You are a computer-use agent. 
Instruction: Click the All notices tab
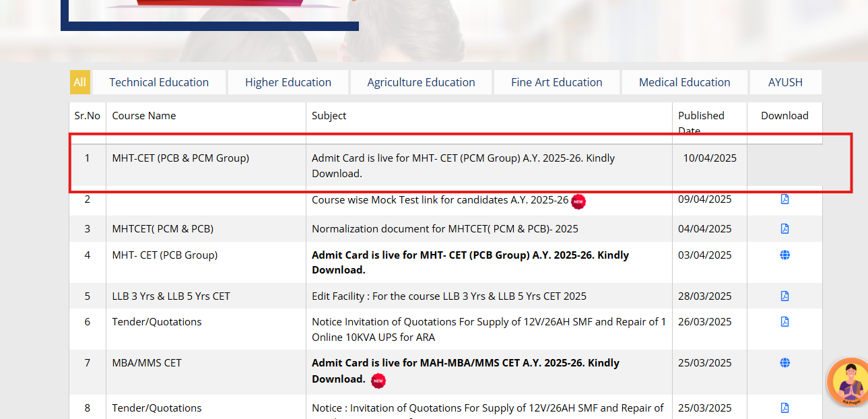coord(79,82)
